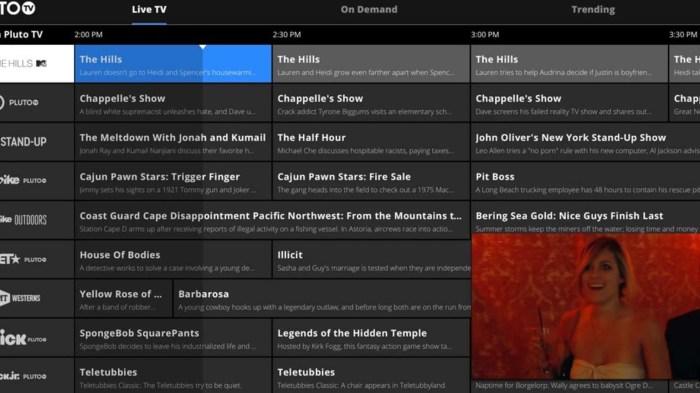700x393 pixels.
Task: Open Teletubbies at 2:00 PM
Action: (173, 376)
